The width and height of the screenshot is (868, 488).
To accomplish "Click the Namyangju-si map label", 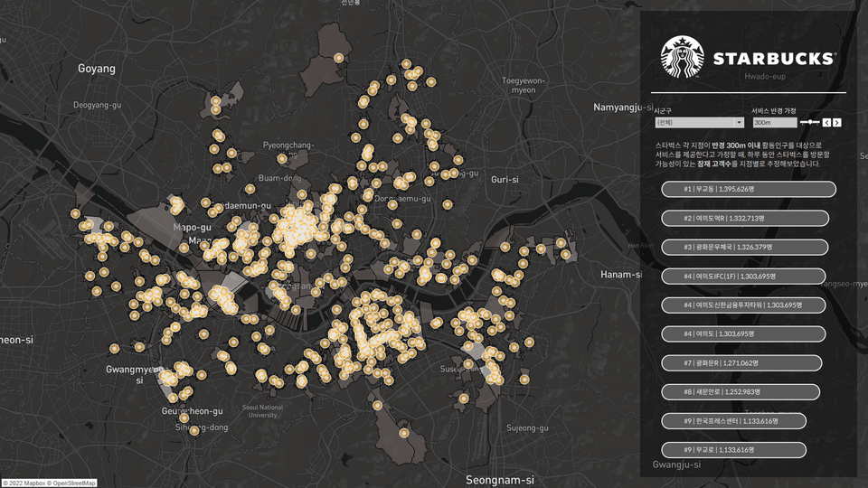I will click(x=623, y=107).
